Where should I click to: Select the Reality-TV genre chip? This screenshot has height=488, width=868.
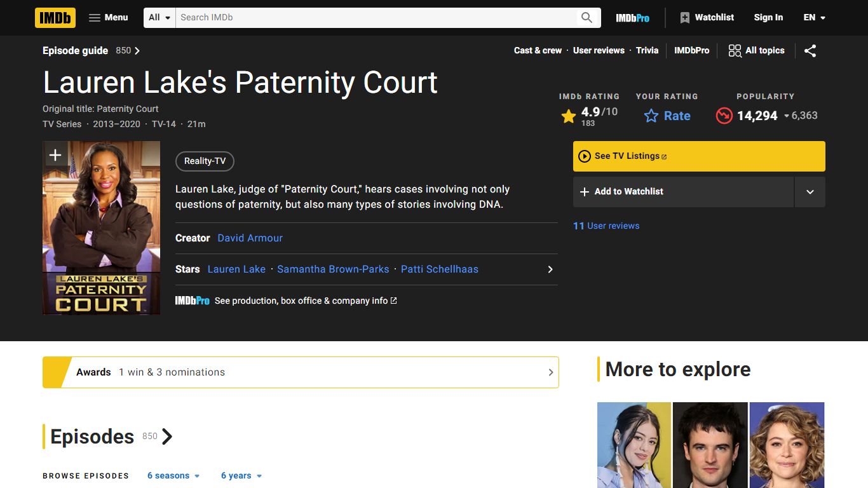point(205,161)
